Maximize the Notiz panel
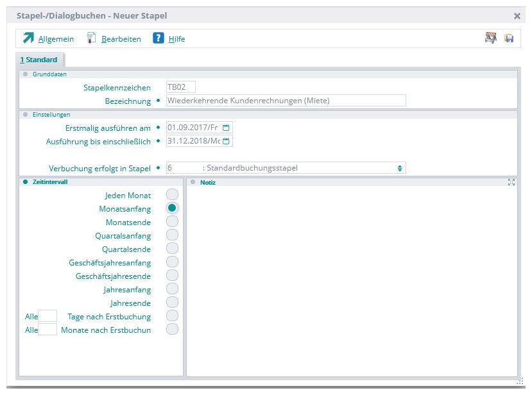Image resolution: width=532 pixels, height=395 pixels. pyautogui.click(x=511, y=182)
